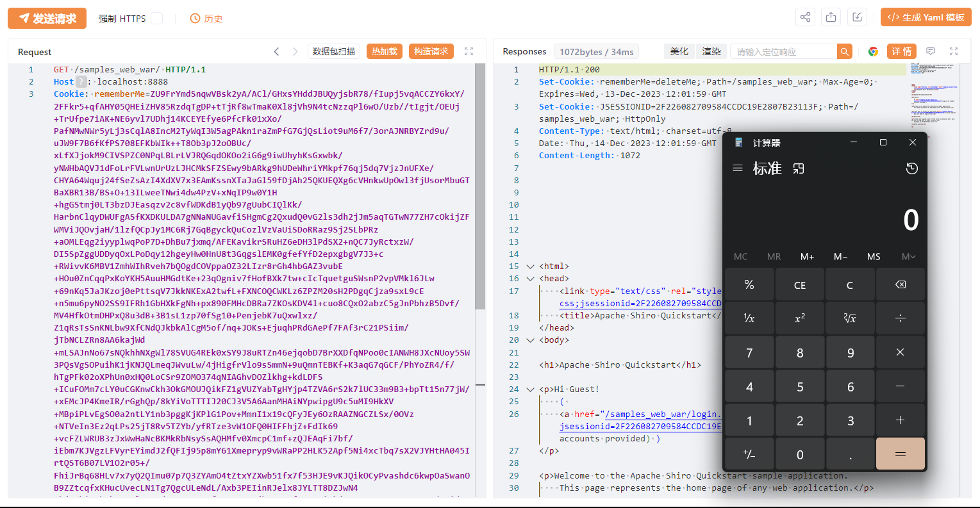
Task: Click the share icon at top right
Action: click(806, 17)
